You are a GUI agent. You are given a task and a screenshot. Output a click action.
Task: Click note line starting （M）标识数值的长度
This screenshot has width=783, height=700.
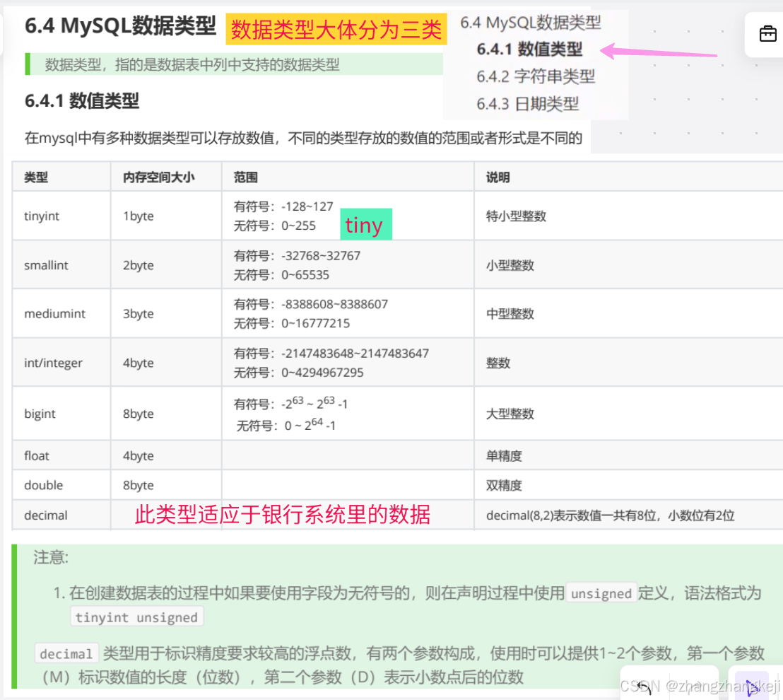(280, 677)
